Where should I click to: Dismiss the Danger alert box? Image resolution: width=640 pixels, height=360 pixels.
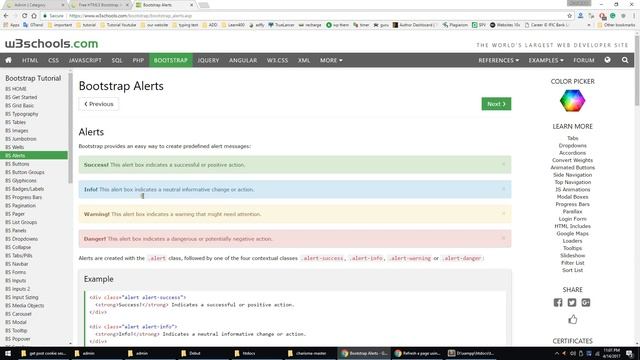point(503,238)
